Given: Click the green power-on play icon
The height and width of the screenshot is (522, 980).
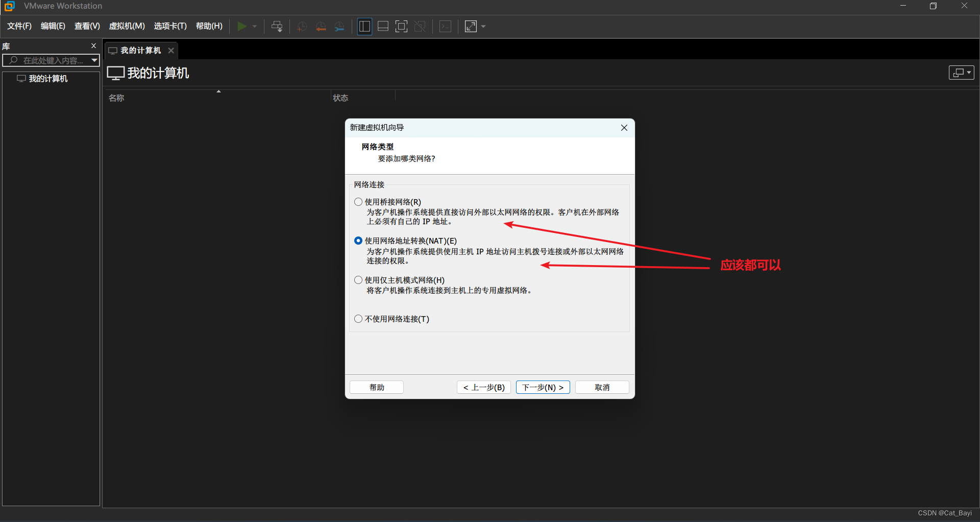Looking at the screenshot, I should point(242,27).
